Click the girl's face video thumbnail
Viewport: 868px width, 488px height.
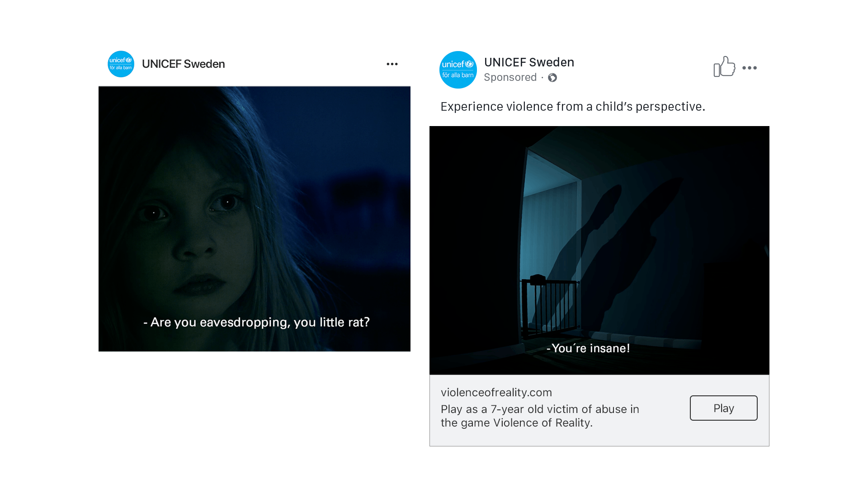click(255, 219)
